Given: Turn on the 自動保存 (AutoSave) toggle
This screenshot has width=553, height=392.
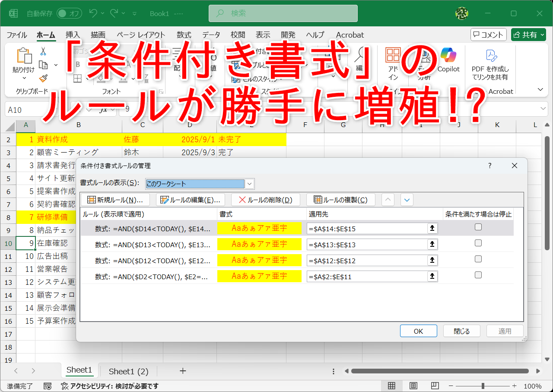Looking at the screenshot, I should pos(68,13).
